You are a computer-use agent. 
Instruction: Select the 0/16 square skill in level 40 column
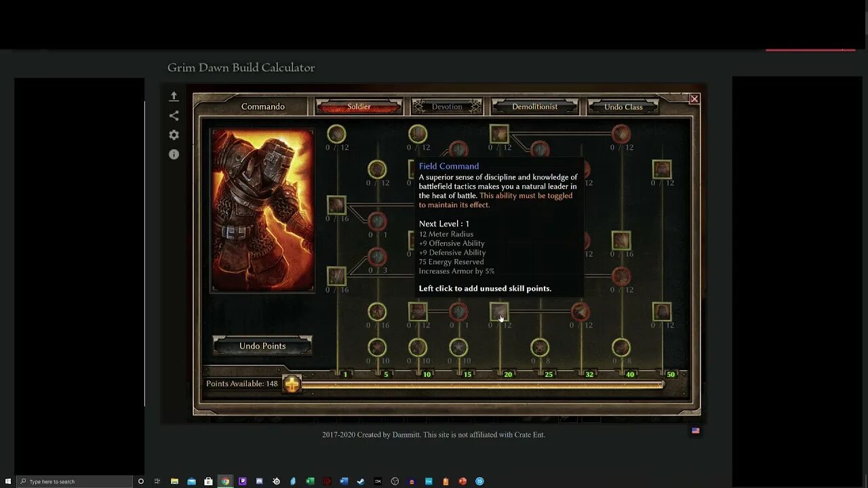click(621, 241)
